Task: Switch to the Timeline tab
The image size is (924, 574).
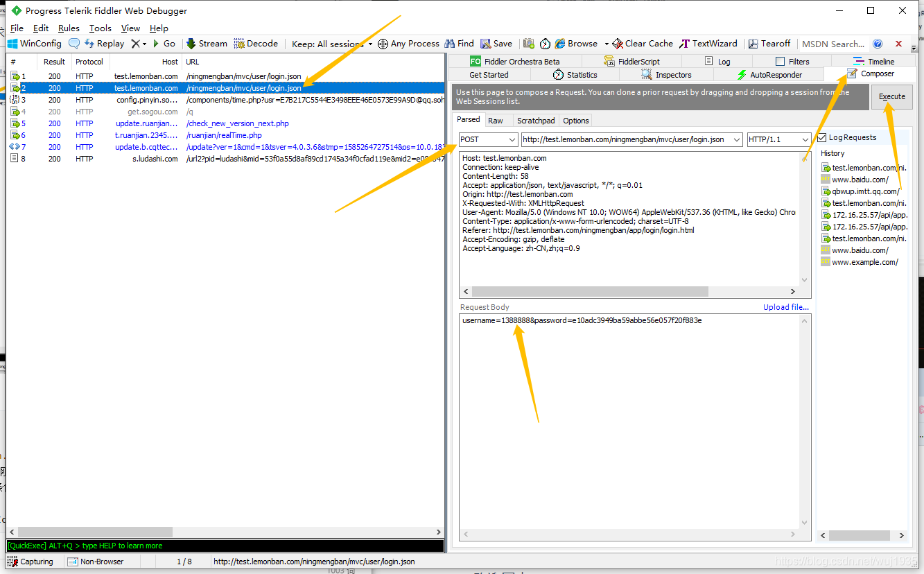Action: click(874, 62)
